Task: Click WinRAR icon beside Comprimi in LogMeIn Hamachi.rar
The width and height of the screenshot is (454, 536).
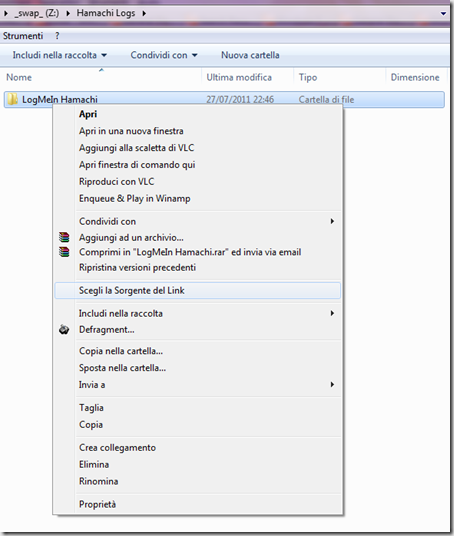Action: pos(64,252)
